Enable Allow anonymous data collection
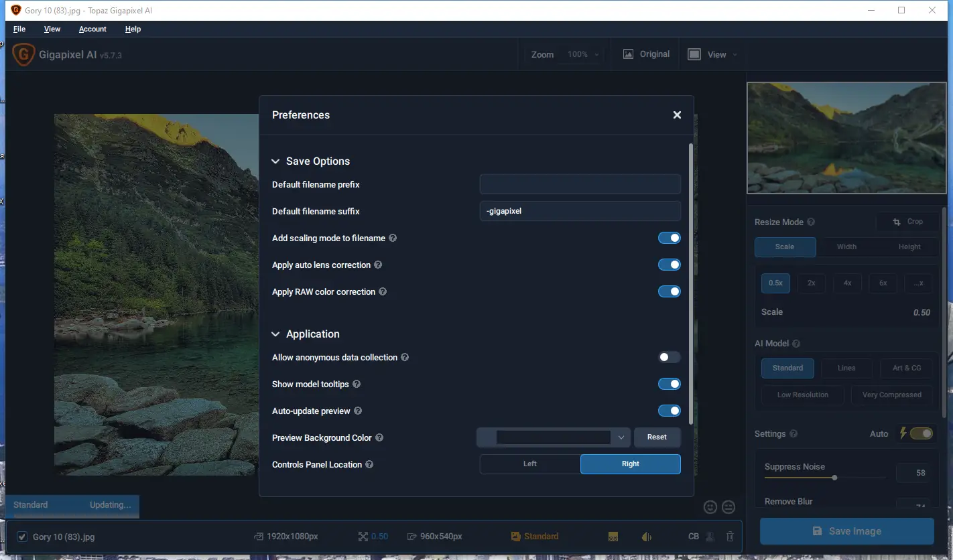The height and width of the screenshot is (560, 953). [670, 357]
